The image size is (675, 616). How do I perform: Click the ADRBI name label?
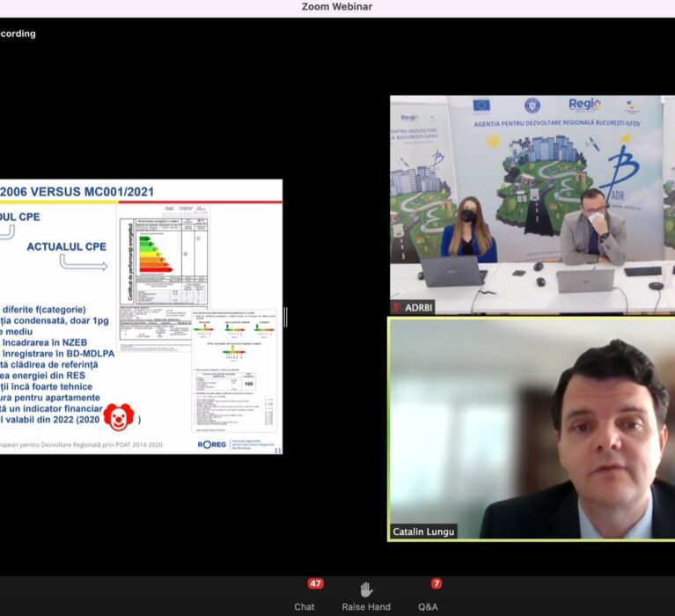(x=419, y=307)
